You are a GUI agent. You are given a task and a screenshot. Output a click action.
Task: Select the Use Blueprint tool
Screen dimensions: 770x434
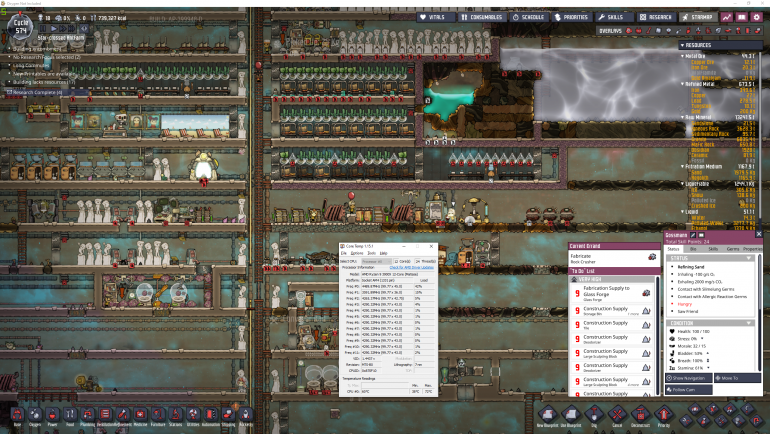click(x=571, y=416)
